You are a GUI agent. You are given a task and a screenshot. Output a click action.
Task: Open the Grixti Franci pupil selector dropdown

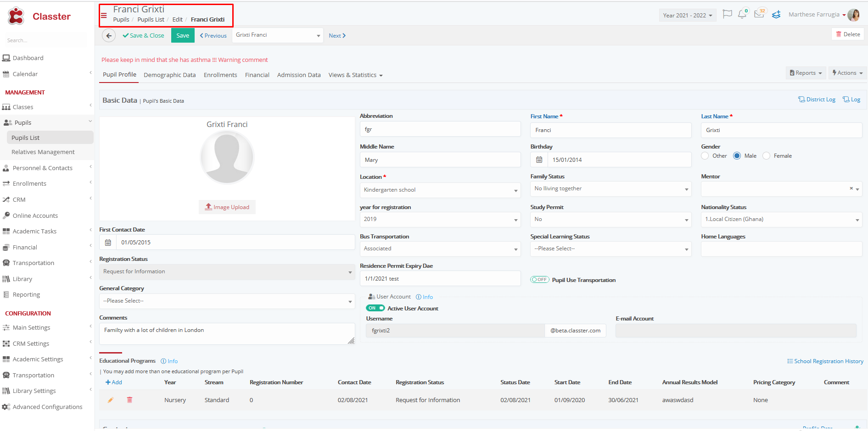[x=278, y=35]
